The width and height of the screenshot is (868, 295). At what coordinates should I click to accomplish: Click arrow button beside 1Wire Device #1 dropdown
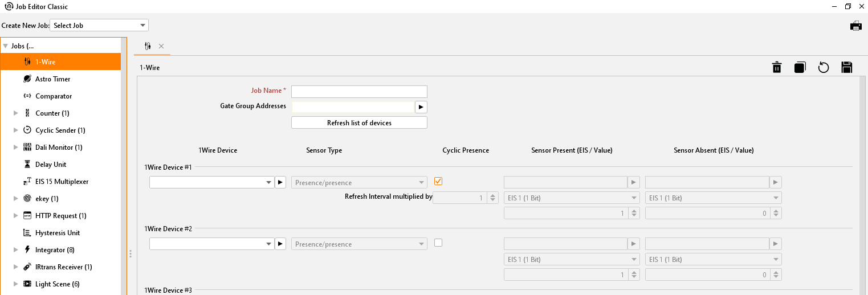pos(280,182)
